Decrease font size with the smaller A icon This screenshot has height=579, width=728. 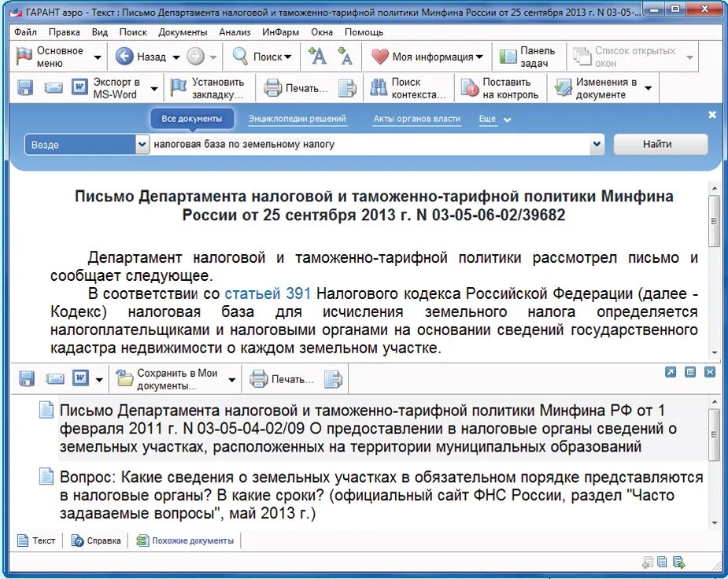[x=345, y=56]
